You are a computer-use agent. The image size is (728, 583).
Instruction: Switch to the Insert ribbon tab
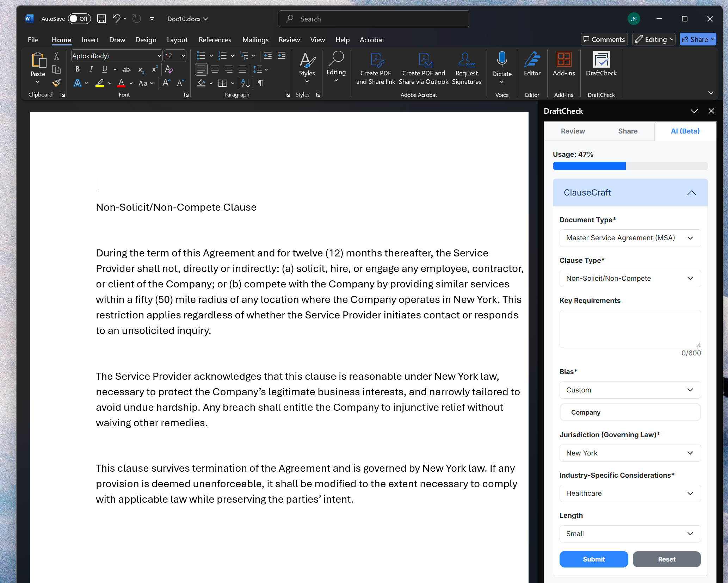tap(90, 40)
